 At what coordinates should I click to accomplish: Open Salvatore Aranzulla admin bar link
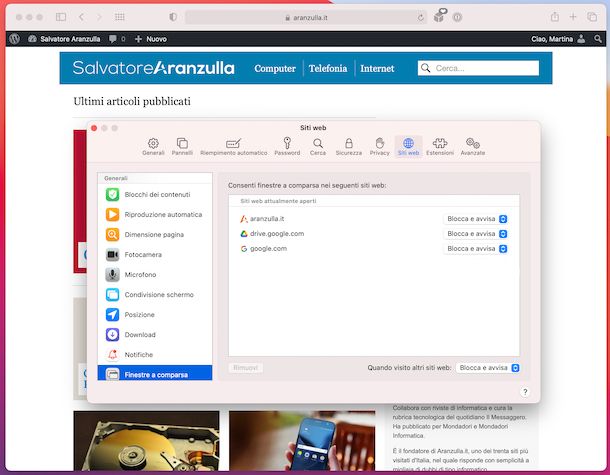(64, 39)
